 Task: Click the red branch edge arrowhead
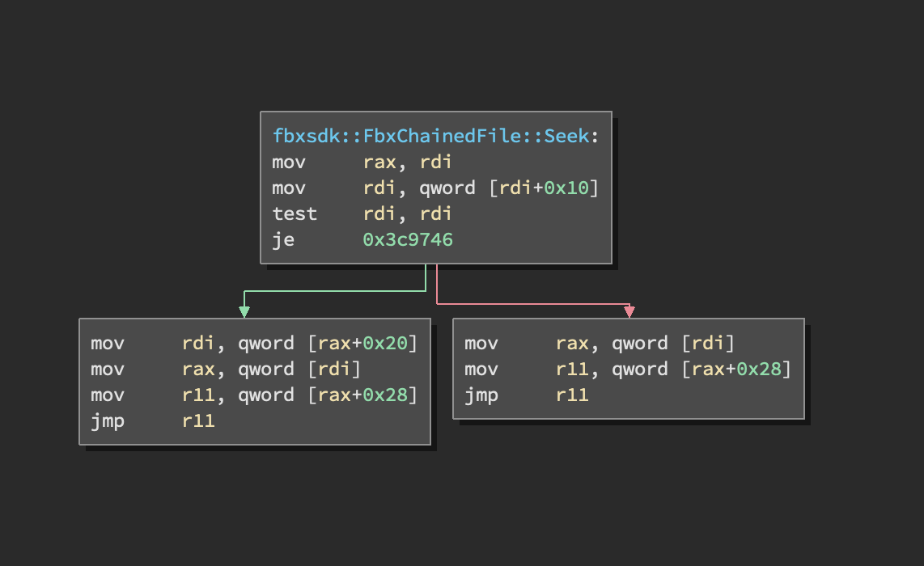[629, 312]
